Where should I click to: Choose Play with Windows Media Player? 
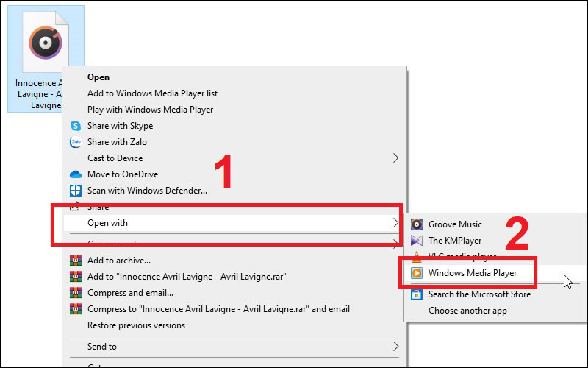point(234,109)
